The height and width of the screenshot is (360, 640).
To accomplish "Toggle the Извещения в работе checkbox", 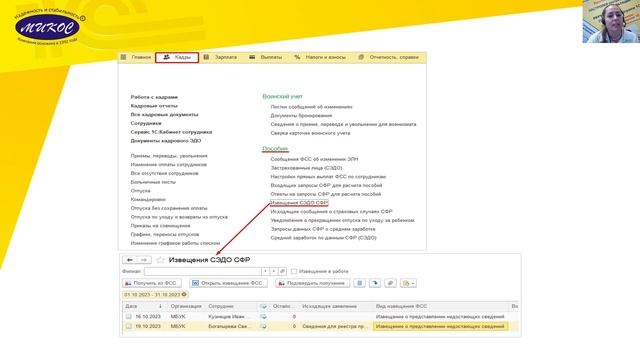I will tap(294, 271).
